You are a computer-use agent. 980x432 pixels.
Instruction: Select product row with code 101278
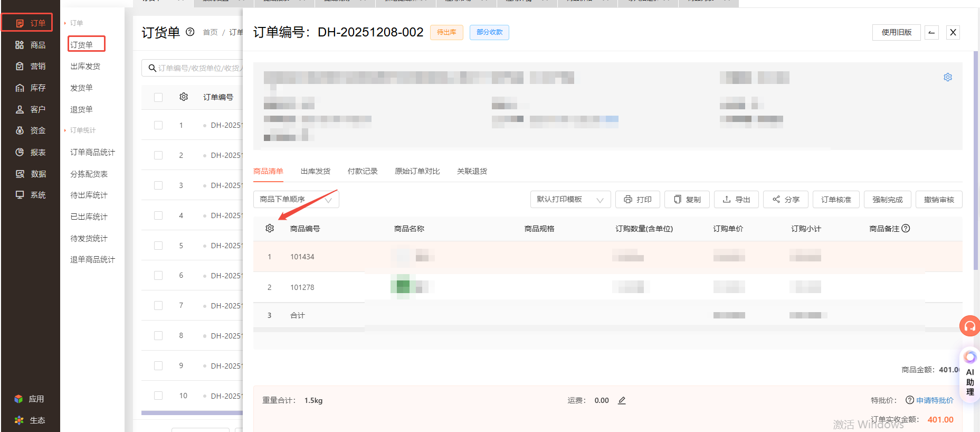[x=607, y=287]
